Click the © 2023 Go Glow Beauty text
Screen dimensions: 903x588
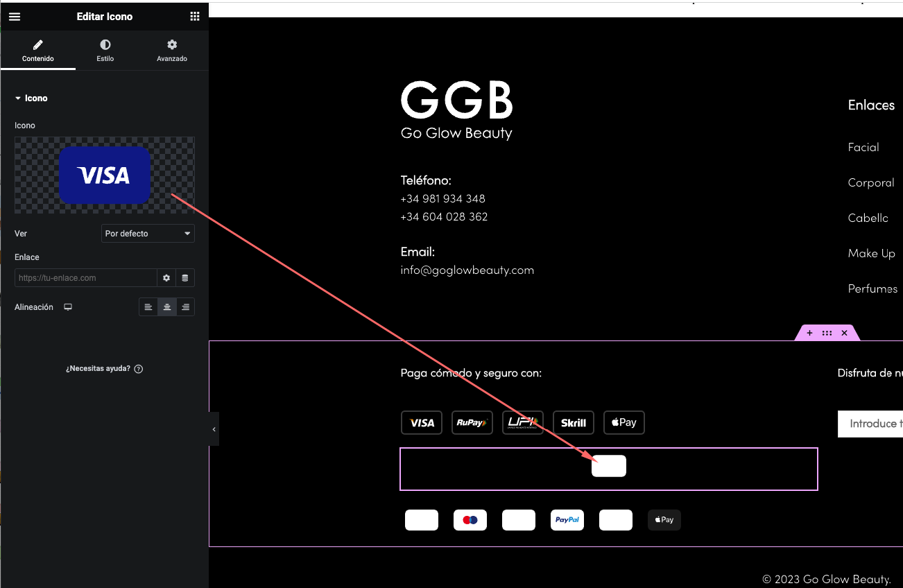827,579
